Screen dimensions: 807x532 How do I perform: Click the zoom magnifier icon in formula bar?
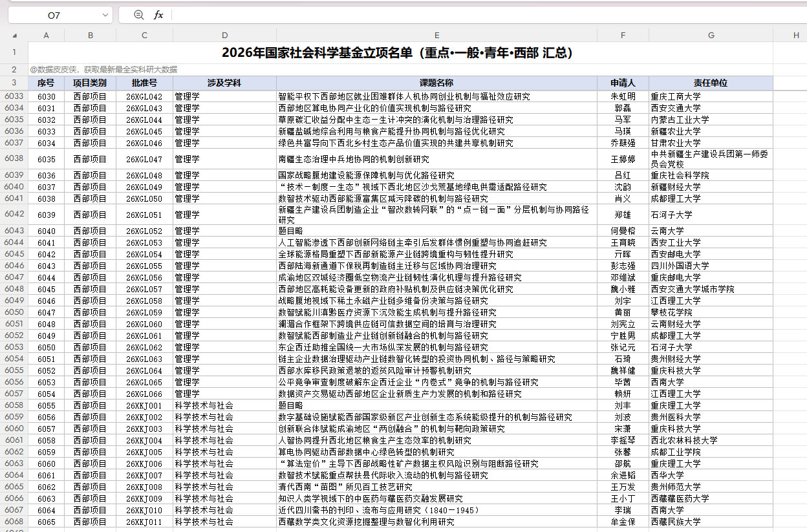(139, 15)
